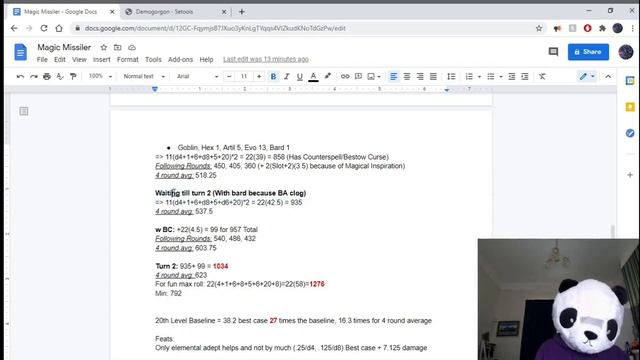Viewport: 640px width, 360px height.
Task: Open Keep in the side panel
Action: [x=630, y=107]
